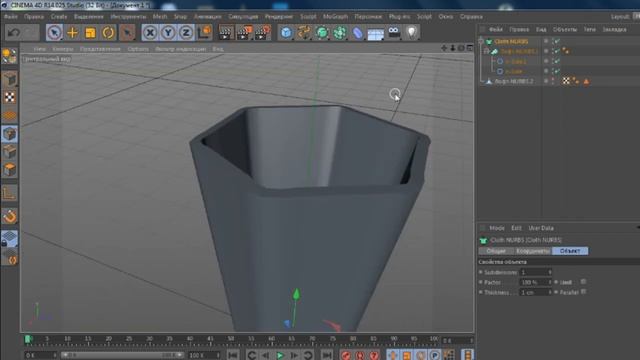Jump to the animation end
The image size is (640, 360).
(327, 356)
